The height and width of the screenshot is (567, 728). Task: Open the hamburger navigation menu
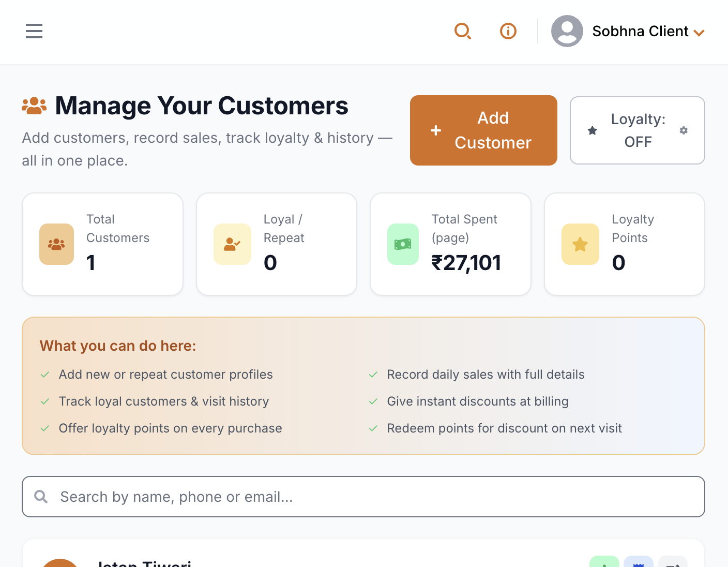(34, 31)
